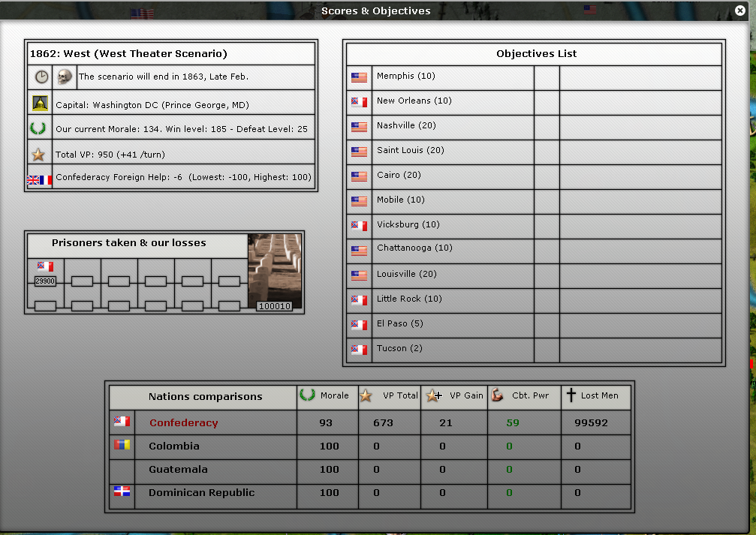Click the capital building icon for Washington DC
Image resolution: width=756 pixels, height=535 pixels.
click(x=40, y=104)
